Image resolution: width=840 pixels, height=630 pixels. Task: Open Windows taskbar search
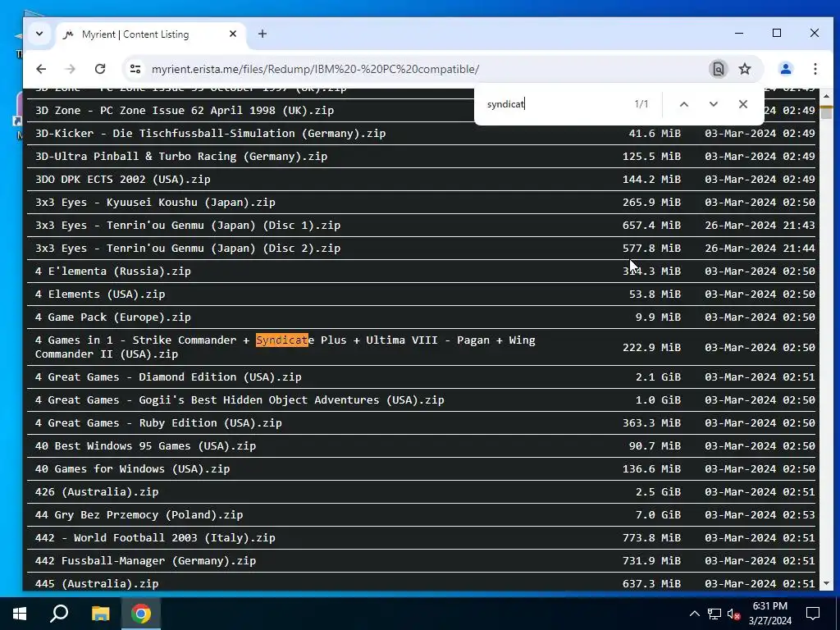click(59, 614)
